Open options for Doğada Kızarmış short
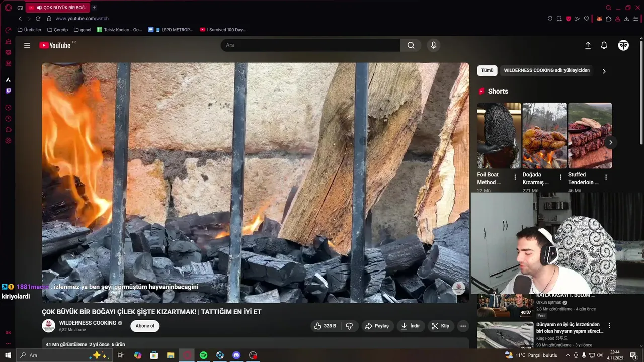Image resolution: width=644 pixels, height=362 pixels. click(560, 177)
